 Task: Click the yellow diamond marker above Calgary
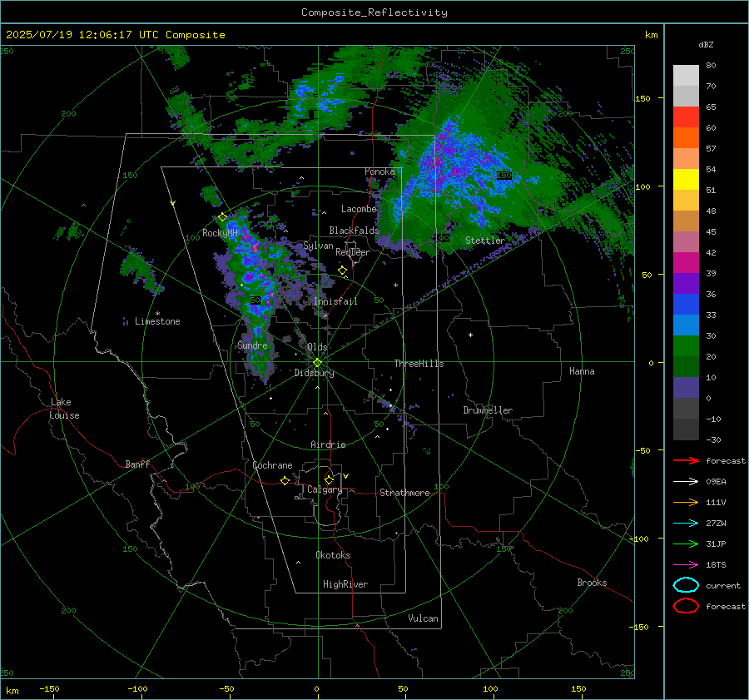tap(329, 479)
